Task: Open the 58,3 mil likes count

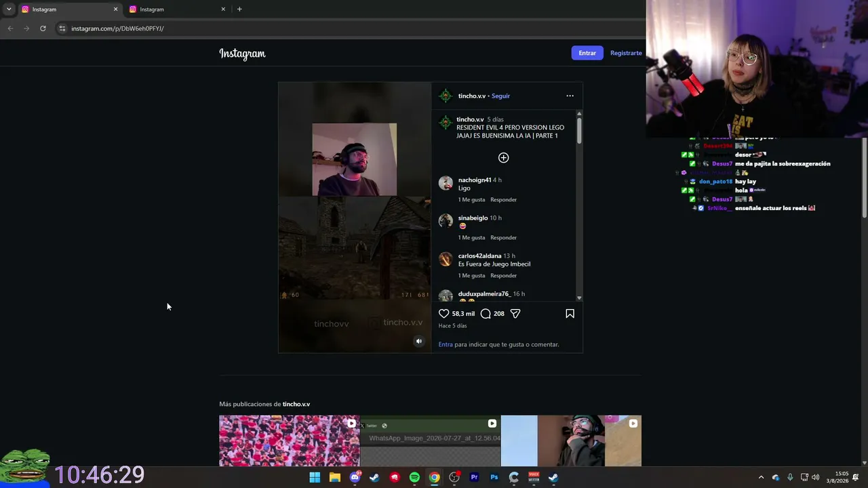Action: point(463,314)
